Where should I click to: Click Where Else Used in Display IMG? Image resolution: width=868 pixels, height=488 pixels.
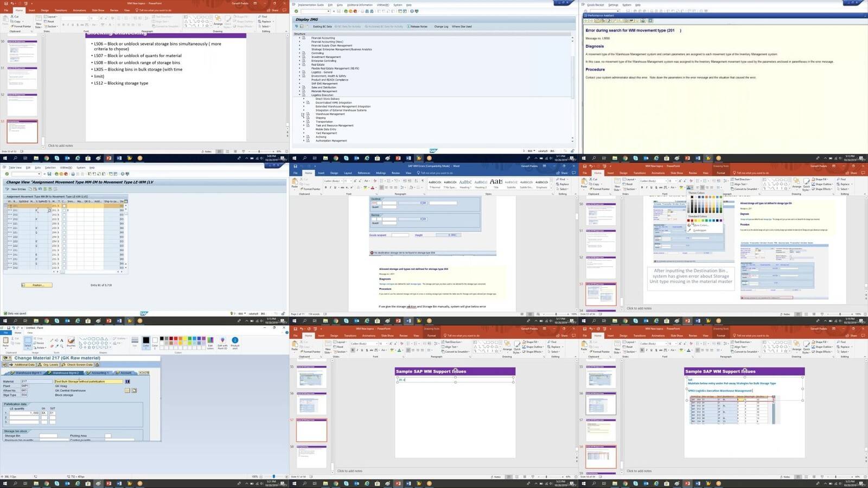[462, 27]
